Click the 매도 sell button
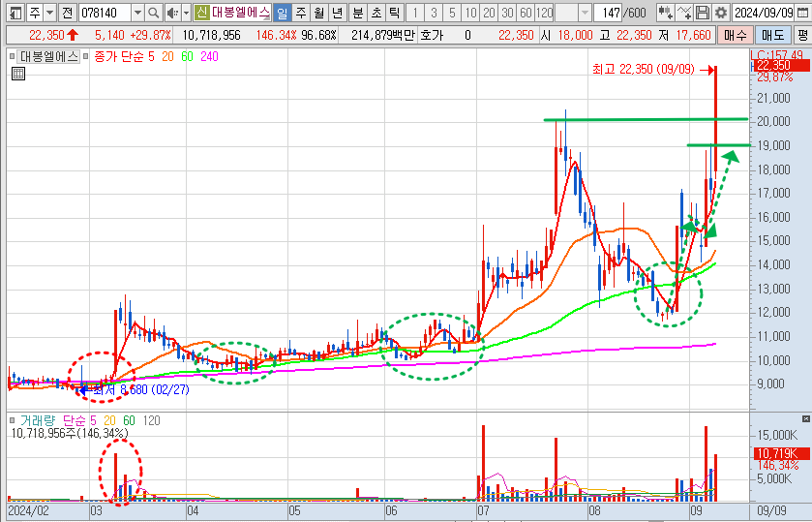This screenshot has width=812, height=522. [x=773, y=35]
